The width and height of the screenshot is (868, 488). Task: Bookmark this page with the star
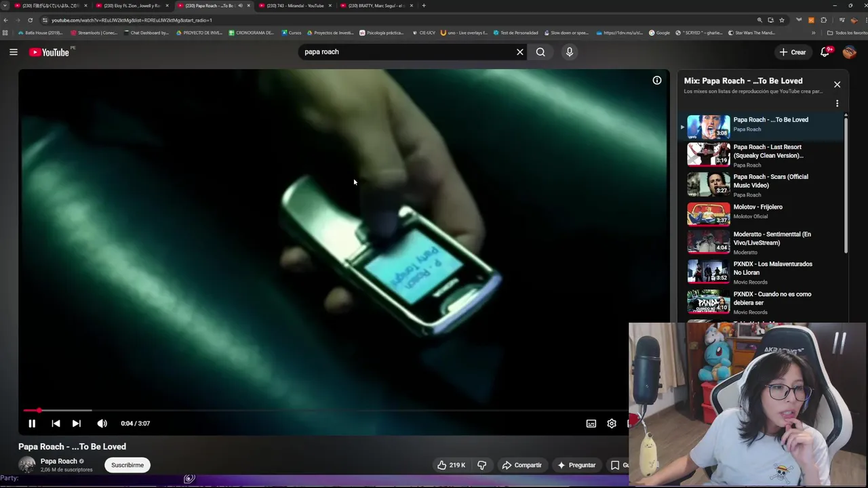coord(782,20)
